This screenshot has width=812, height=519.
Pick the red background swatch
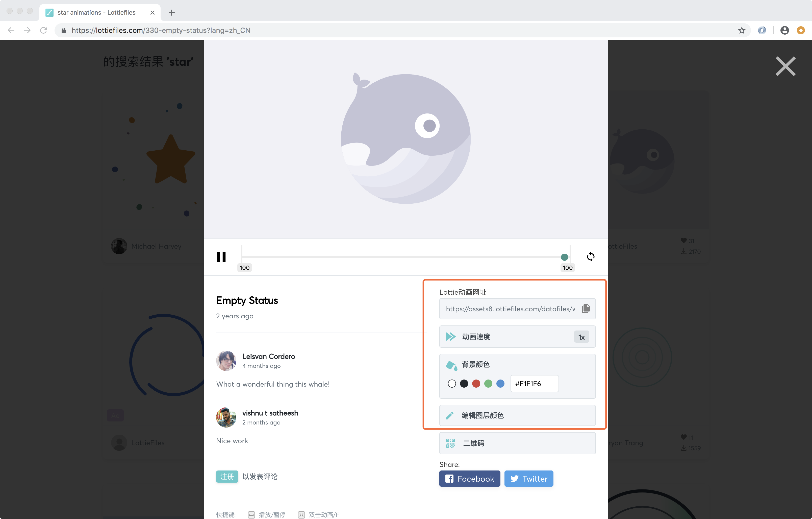pyautogui.click(x=476, y=384)
